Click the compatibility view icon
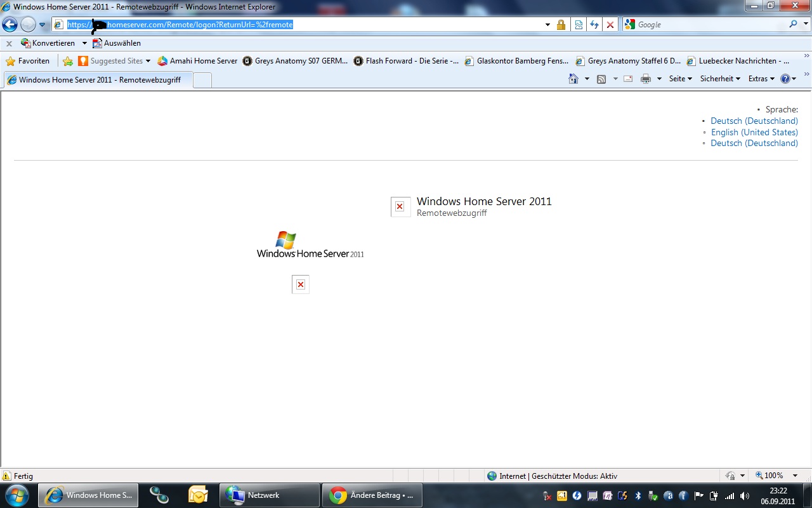Viewport: 812px width, 508px height. (x=579, y=25)
